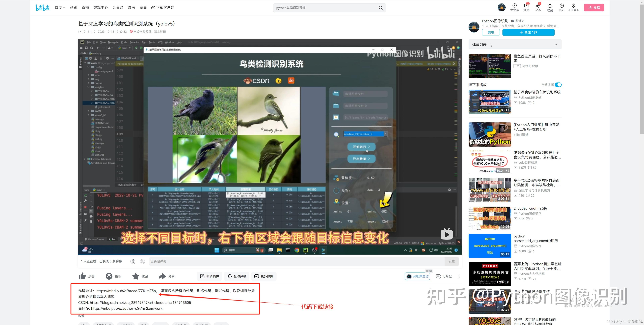Open the CSDN blog link in description
This screenshot has width=644, height=325.
click(140, 303)
